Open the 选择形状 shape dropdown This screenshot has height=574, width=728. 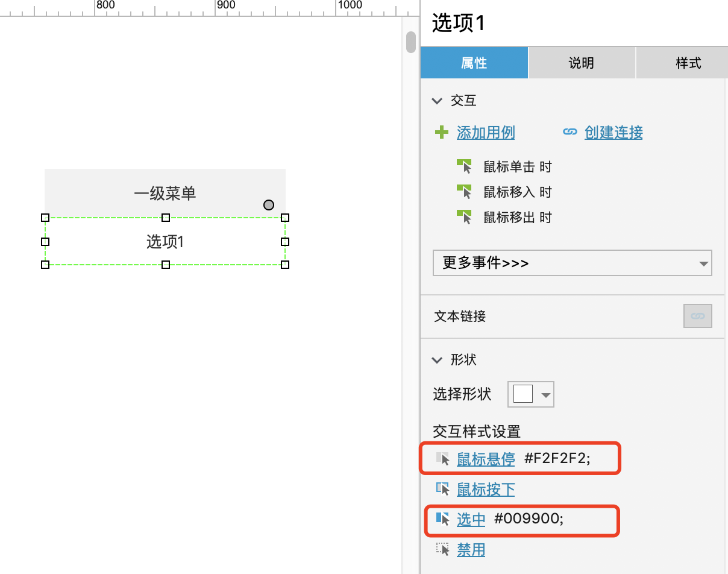pos(531,394)
